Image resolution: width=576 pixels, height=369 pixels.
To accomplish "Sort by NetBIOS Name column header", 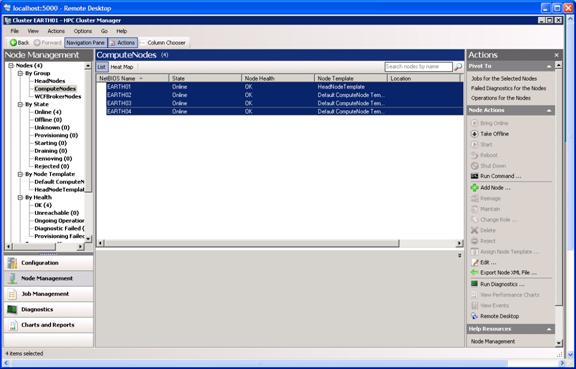I will [x=133, y=78].
